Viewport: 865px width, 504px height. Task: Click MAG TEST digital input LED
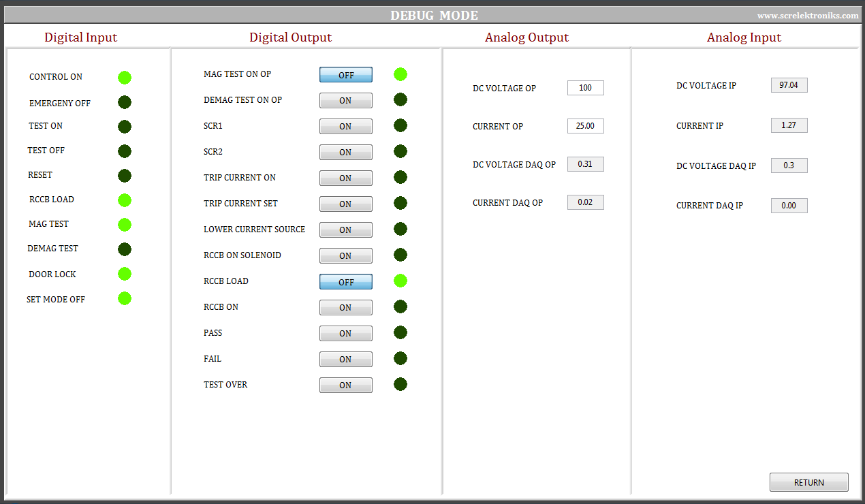click(x=125, y=225)
